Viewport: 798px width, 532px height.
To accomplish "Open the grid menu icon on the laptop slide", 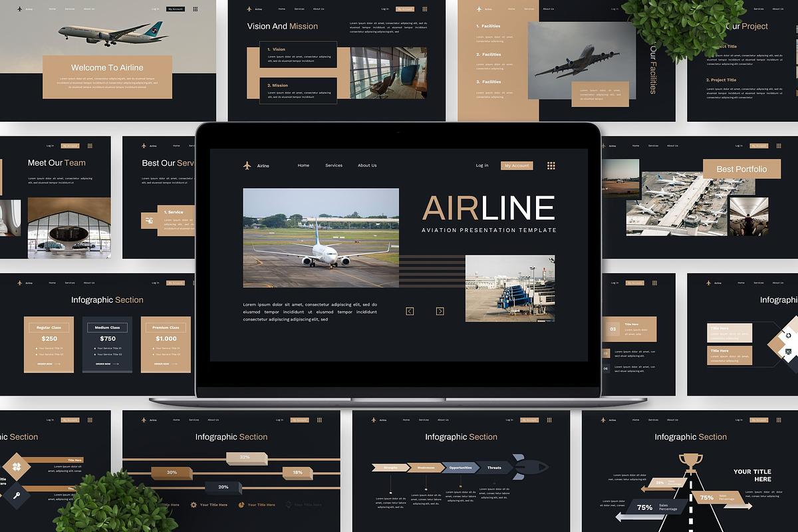I will point(551,166).
